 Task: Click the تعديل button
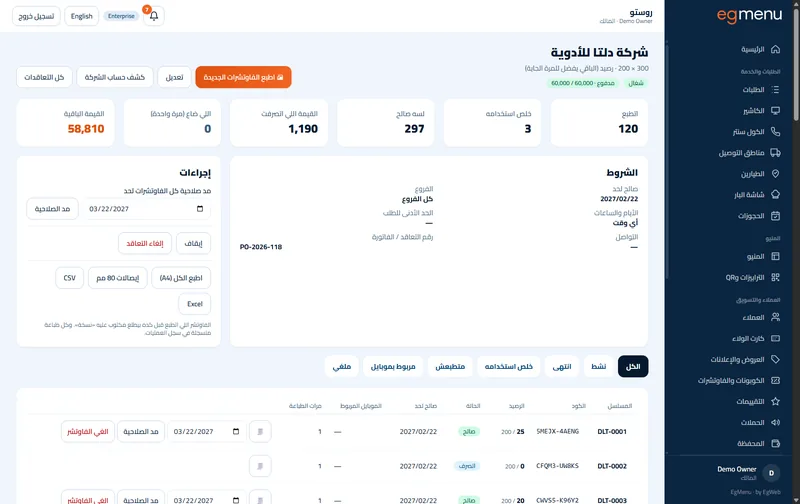tap(174, 77)
